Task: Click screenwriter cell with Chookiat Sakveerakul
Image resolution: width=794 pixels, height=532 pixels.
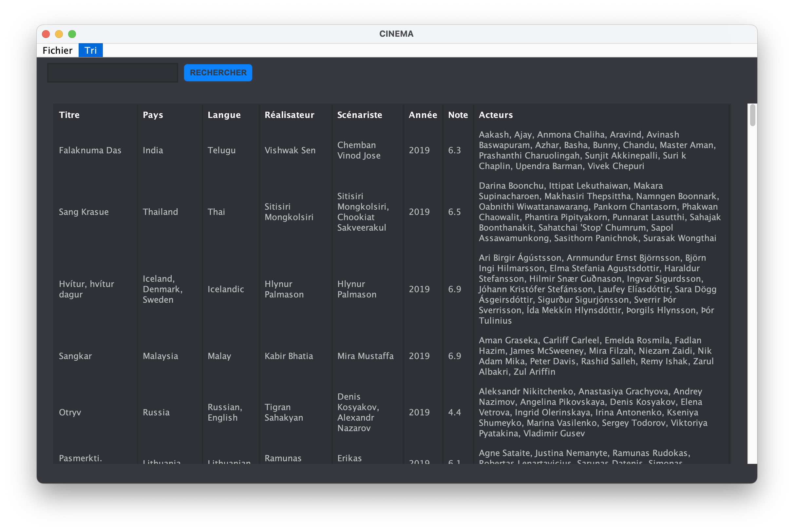Action: click(363, 212)
